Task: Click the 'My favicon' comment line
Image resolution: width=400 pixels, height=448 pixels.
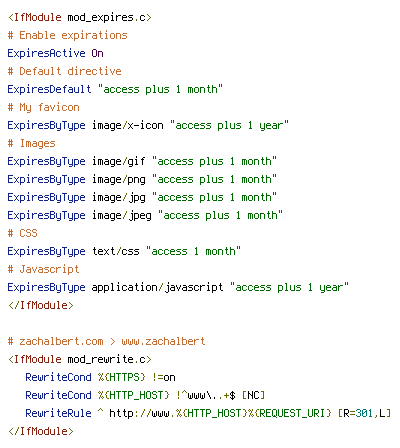Action: 44,108
